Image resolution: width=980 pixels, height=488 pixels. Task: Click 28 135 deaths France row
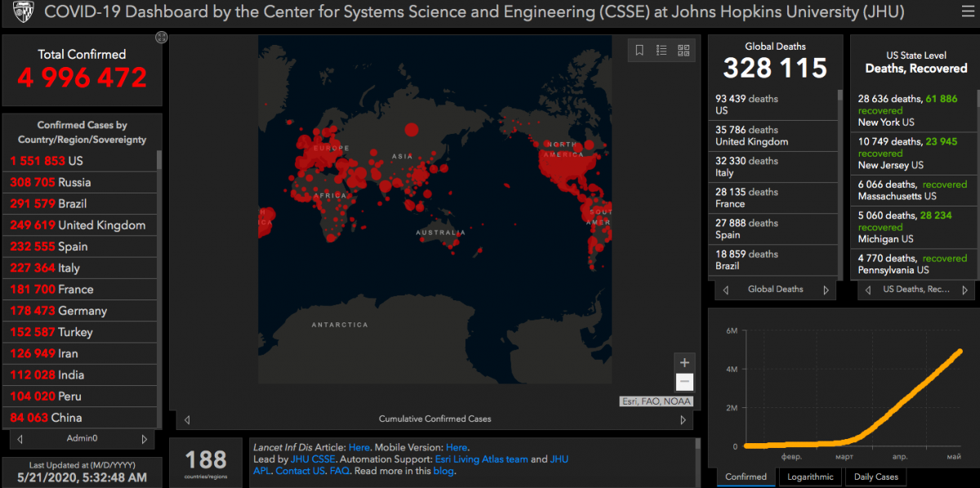(773, 197)
